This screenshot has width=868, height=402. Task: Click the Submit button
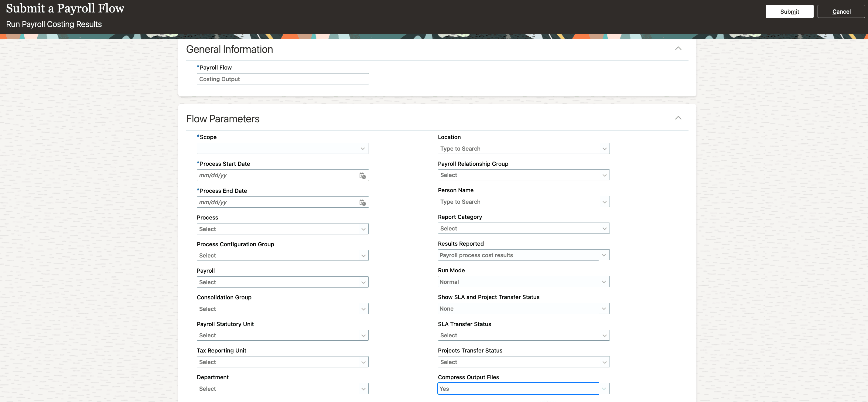[789, 12]
